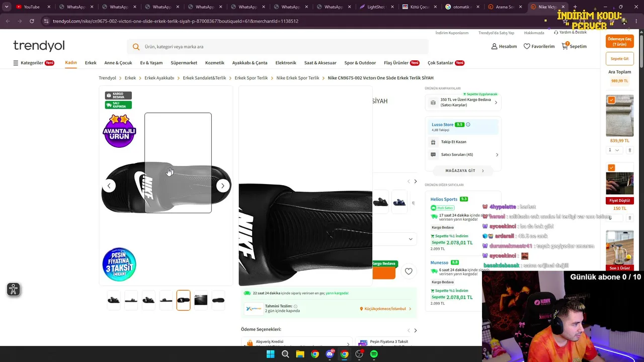Image resolution: width=644 pixels, height=362 pixels.
Task: Open Spor & Outdoor category
Action: point(360,63)
